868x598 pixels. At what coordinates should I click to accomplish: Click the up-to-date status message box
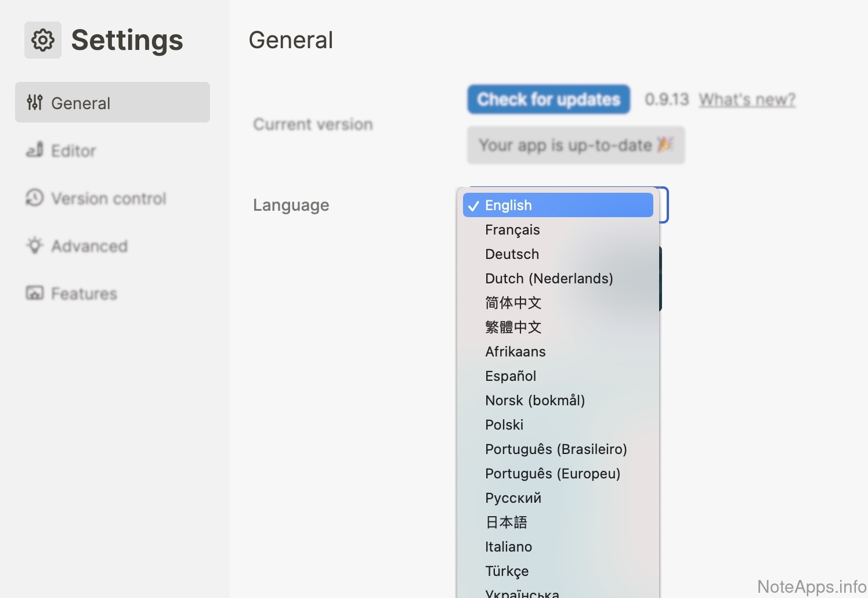tap(576, 145)
